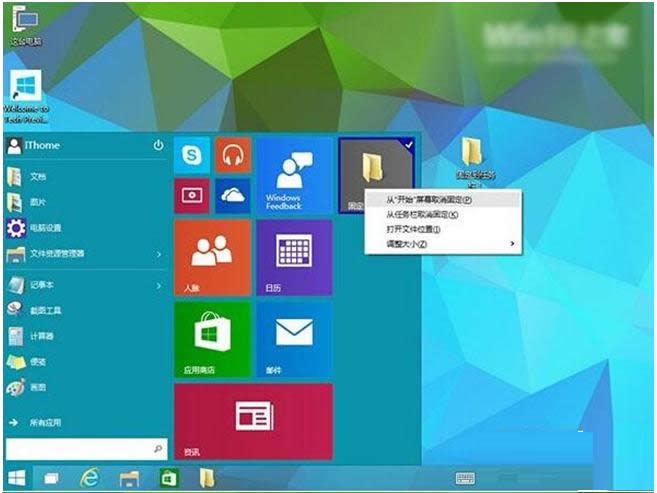Open the 资讯 (News) tile
This screenshot has width=657, height=493.
[x=253, y=419]
